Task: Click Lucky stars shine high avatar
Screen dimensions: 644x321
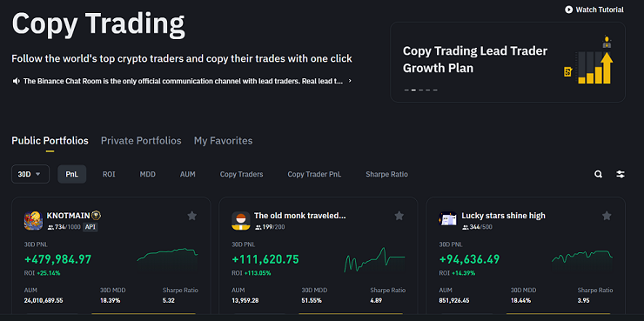Action: click(x=448, y=220)
